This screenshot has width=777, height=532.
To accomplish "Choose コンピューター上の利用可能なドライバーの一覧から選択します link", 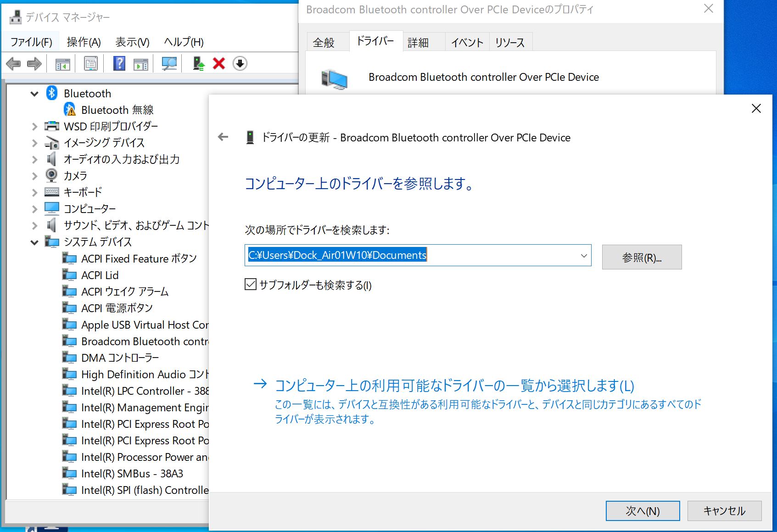I will click(454, 386).
